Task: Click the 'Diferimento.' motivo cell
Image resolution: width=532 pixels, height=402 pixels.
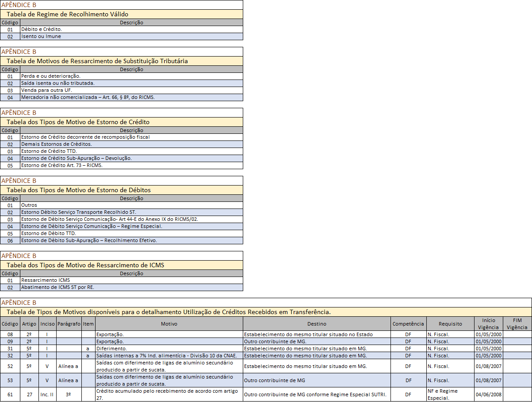Action: (169, 349)
